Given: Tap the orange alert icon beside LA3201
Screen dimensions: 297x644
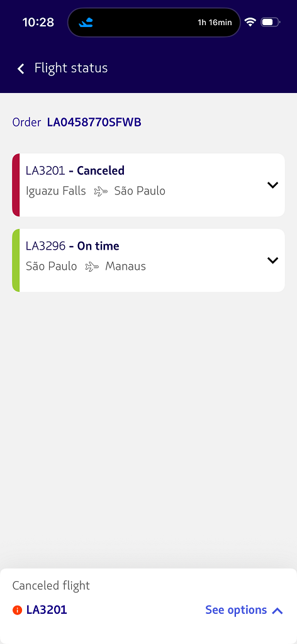Looking at the screenshot, I should pyautogui.click(x=17, y=610).
